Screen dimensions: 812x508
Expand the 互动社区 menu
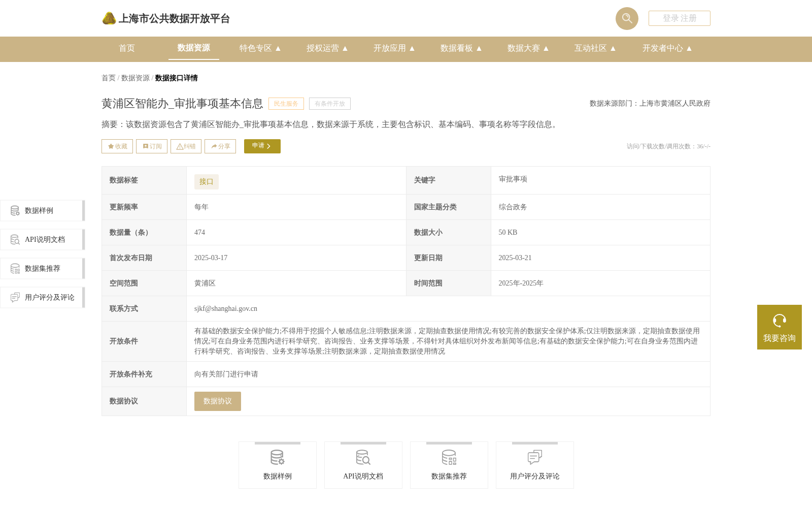pos(595,48)
